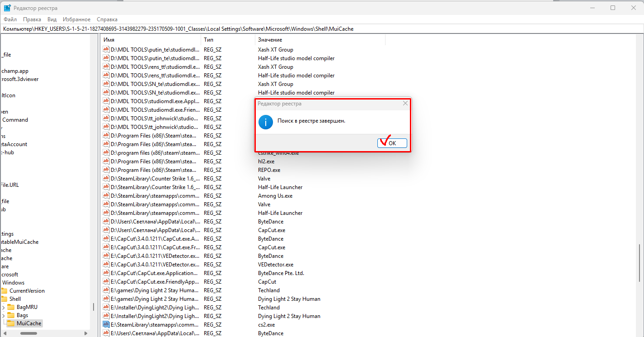
Task: Click 'Valve' value of D:\SteamLibrary\steamapps row
Action: tap(265, 204)
